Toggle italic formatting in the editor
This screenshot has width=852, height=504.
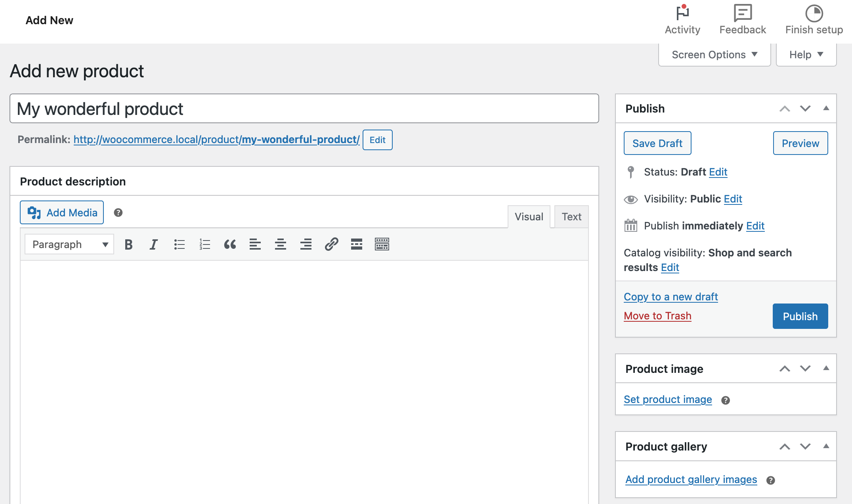(x=153, y=244)
